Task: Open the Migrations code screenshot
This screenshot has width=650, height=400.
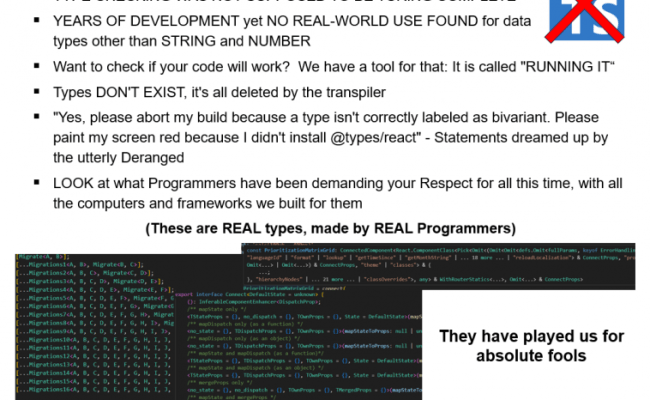Action: click(x=95, y=327)
